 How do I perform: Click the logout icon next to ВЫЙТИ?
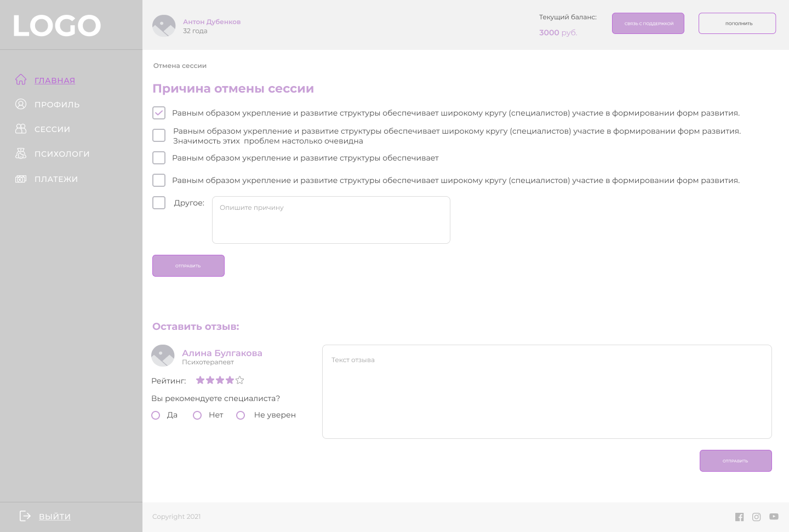click(x=25, y=516)
